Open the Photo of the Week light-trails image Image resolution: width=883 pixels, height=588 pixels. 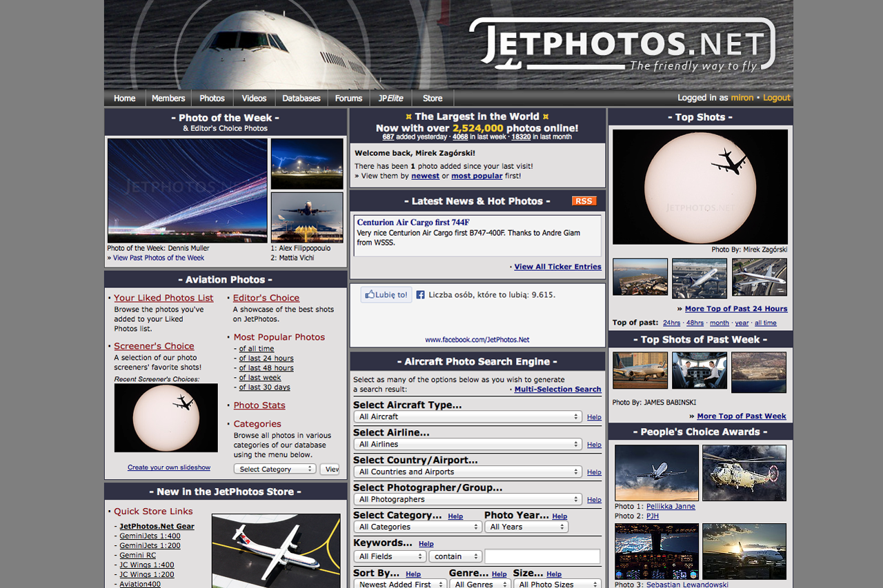pos(187,190)
